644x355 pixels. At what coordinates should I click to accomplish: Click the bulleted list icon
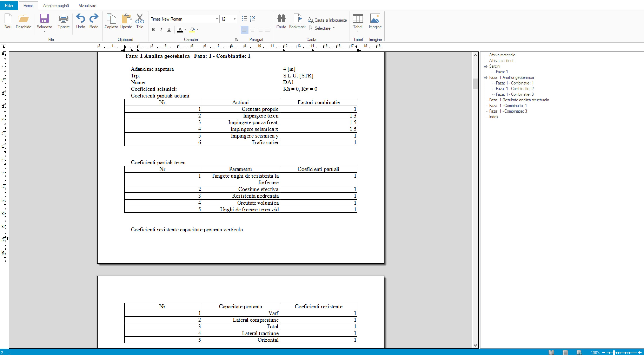244,19
